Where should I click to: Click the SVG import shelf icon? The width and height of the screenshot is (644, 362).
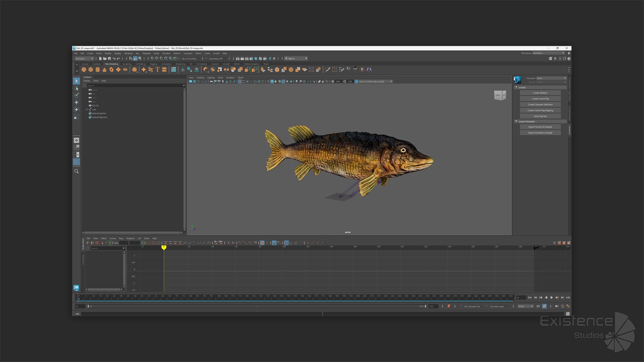pos(164,70)
